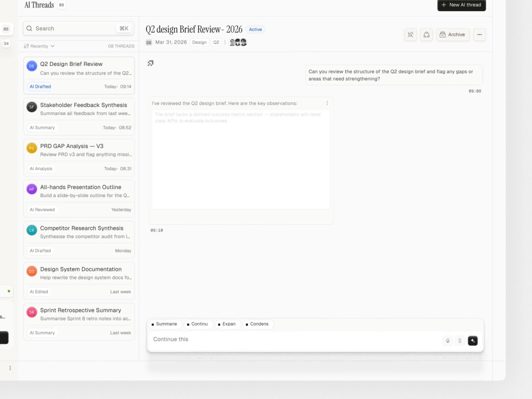Open the Q2 Design Brief Review thread

click(x=79, y=76)
